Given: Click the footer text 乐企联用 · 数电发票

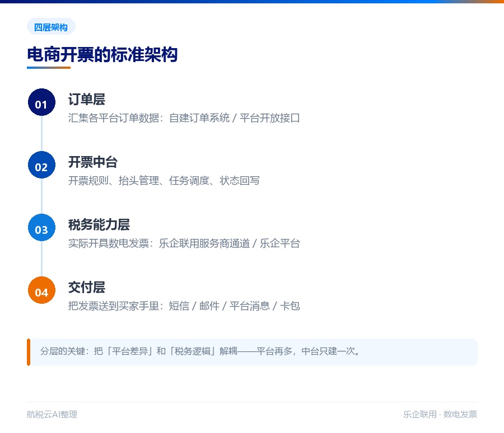Looking at the screenshot, I should 440,415.
